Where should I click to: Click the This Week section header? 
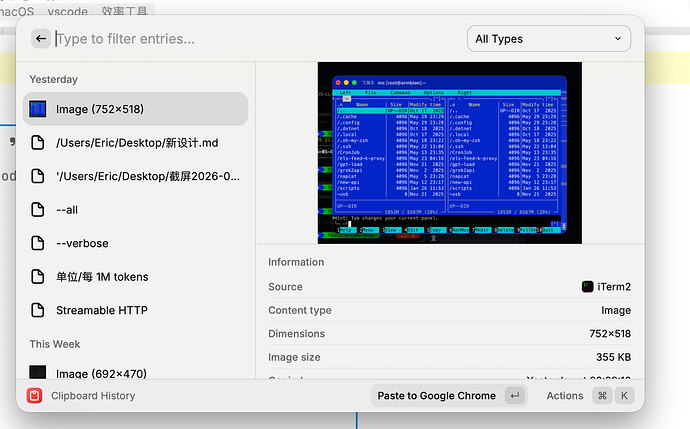[x=55, y=344]
